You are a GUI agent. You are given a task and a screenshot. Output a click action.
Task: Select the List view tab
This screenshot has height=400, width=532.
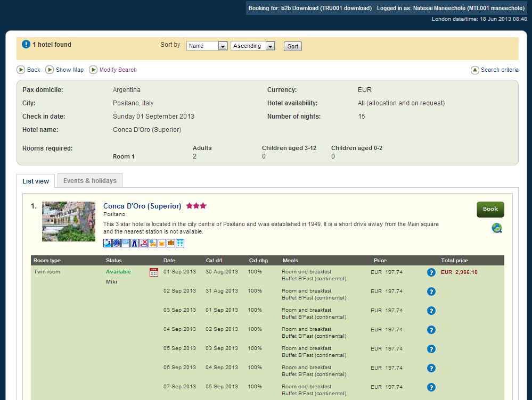(36, 181)
